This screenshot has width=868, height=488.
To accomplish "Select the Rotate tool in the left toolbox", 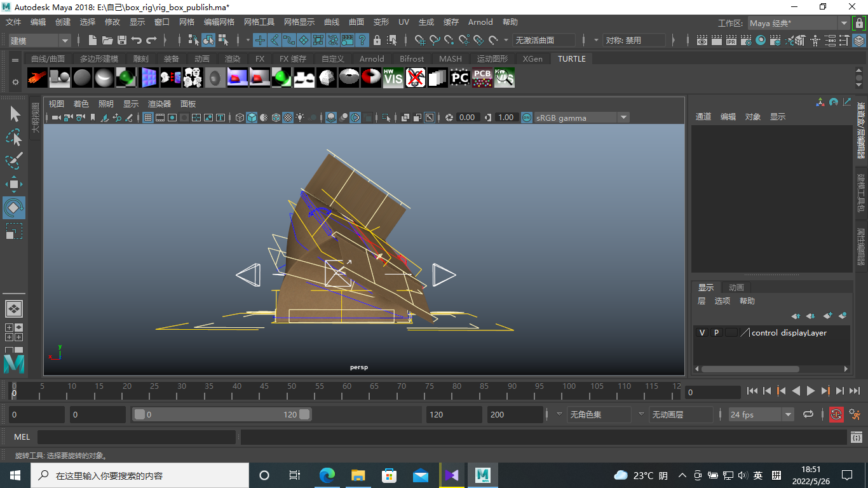I will pos(14,207).
